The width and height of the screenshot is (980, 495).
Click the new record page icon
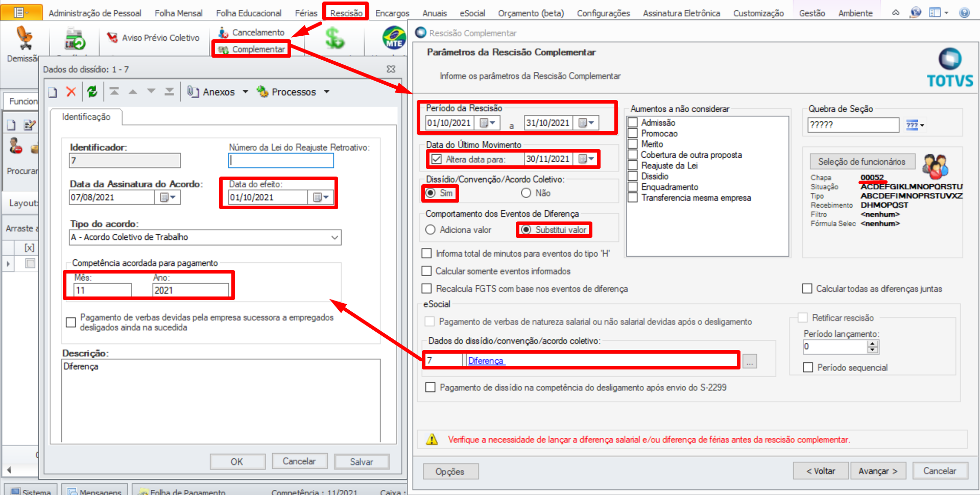tap(53, 92)
